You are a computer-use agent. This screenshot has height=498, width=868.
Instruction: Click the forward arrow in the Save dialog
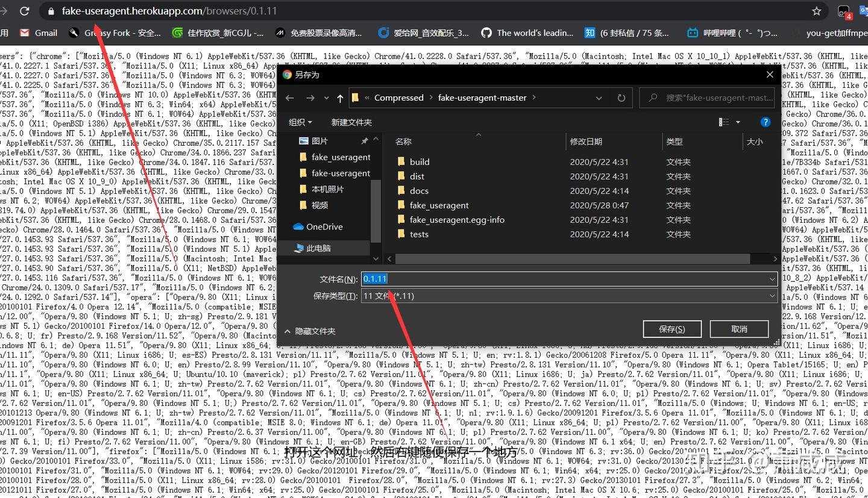click(309, 98)
